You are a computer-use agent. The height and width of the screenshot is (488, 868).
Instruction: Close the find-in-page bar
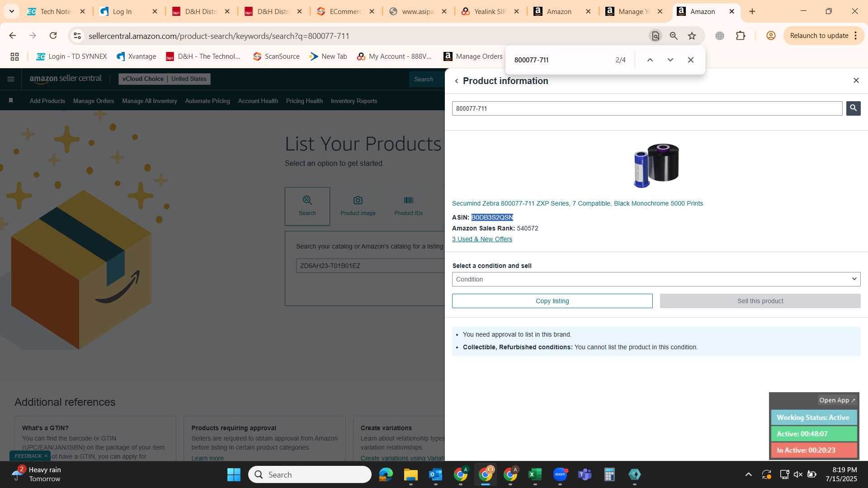690,60
